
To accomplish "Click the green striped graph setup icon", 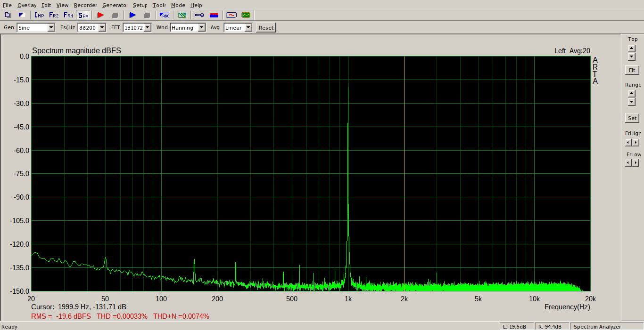I will (x=182, y=15).
